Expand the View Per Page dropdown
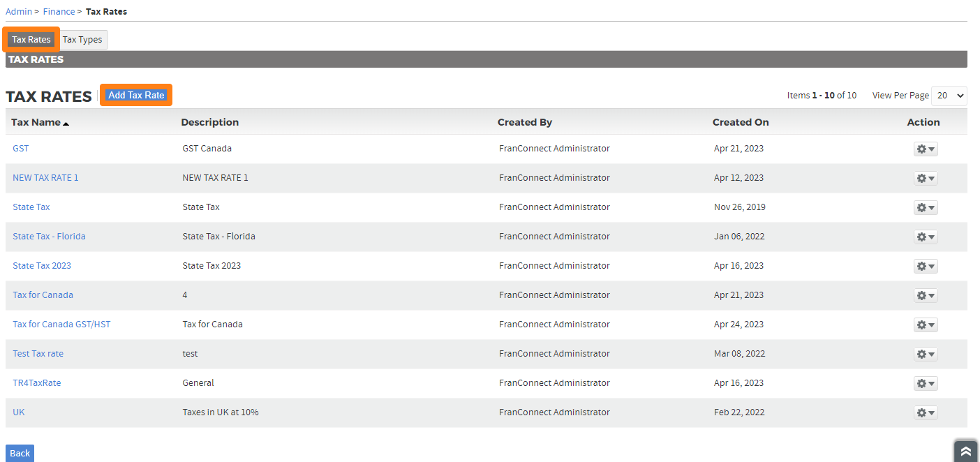The image size is (980, 462). coord(949,96)
